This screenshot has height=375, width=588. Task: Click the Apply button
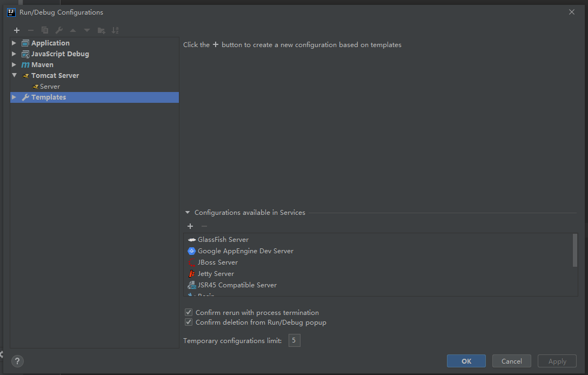[557, 361]
